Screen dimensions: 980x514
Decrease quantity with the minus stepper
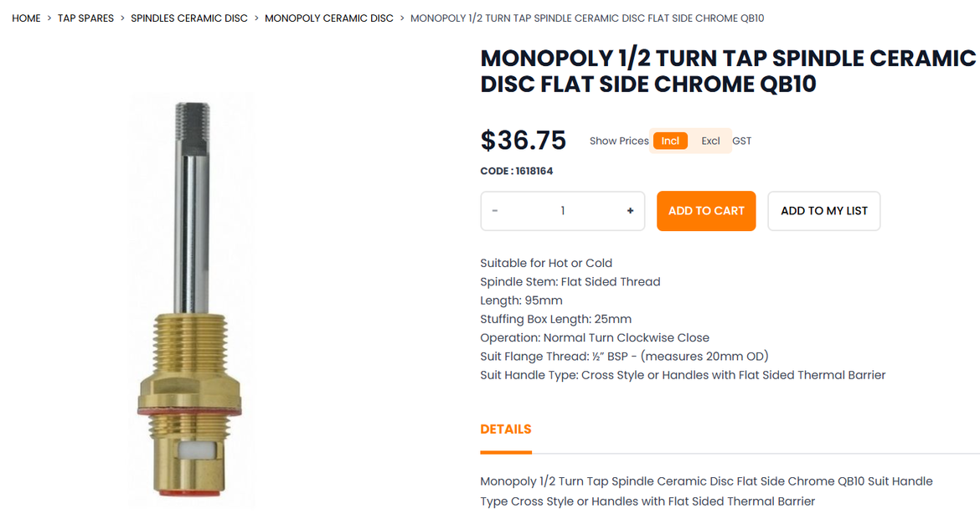(495, 211)
